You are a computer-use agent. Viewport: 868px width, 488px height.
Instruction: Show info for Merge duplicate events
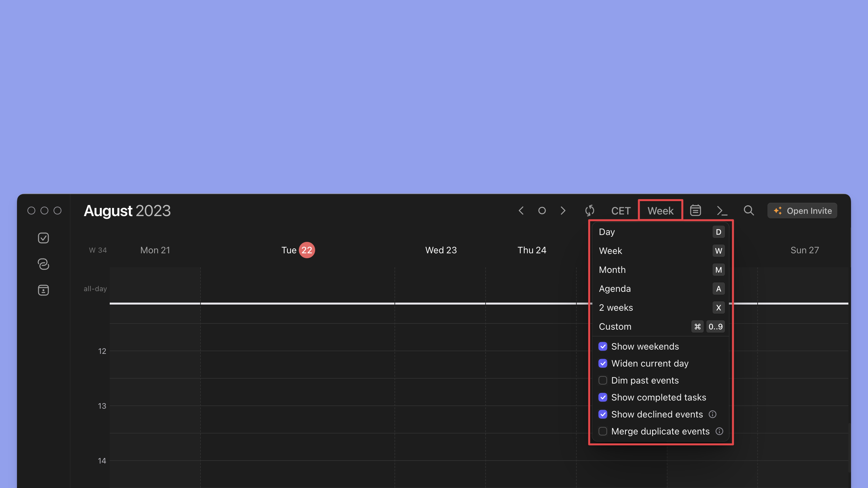pyautogui.click(x=719, y=432)
